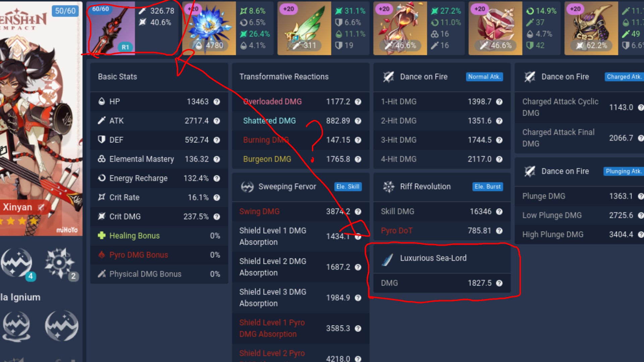Click the Ele. Burst tag
The height and width of the screenshot is (362, 644).
tap(488, 187)
